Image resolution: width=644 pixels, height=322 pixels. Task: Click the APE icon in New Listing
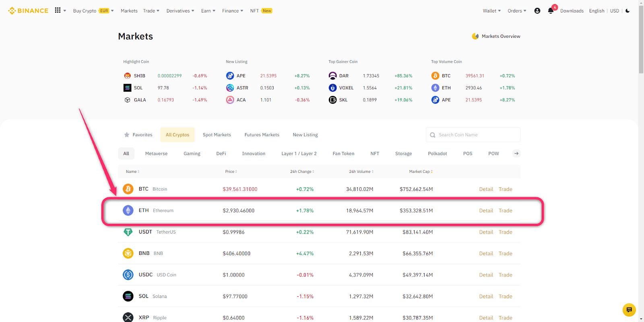(x=230, y=76)
